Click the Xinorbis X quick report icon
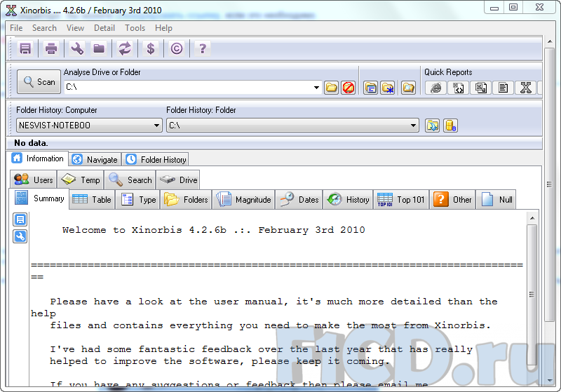The image size is (561, 392). (525, 87)
